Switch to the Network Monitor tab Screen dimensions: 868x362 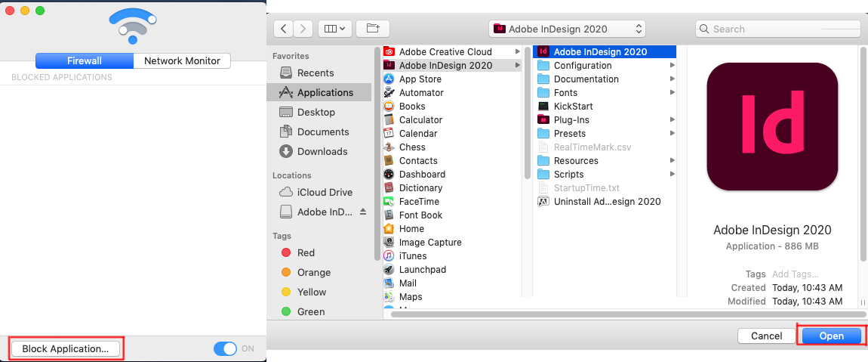[182, 61]
